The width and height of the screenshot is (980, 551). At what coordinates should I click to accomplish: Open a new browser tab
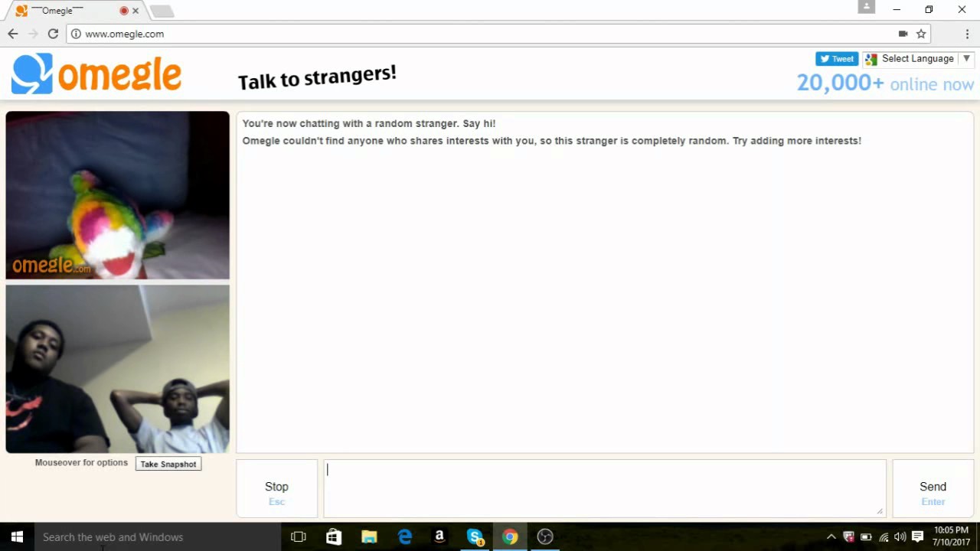point(162,11)
